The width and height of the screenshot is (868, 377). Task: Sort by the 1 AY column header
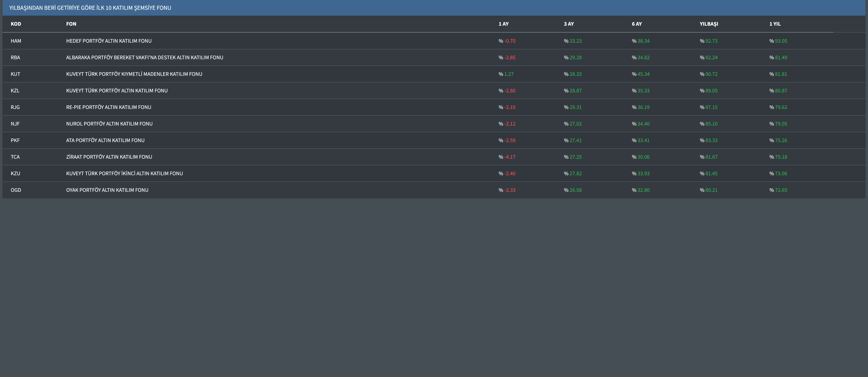(503, 24)
